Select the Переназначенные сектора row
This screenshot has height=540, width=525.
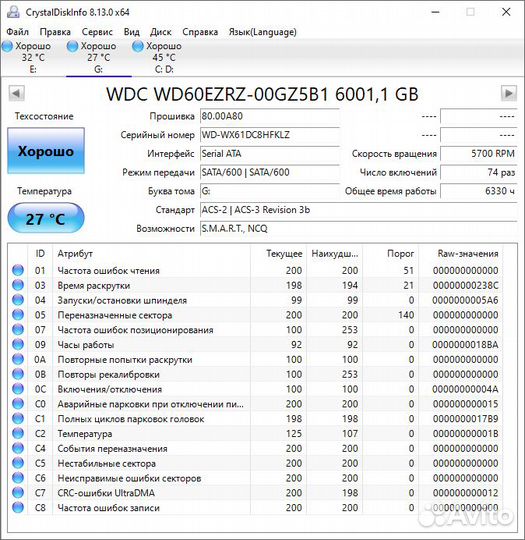click(x=255, y=315)
